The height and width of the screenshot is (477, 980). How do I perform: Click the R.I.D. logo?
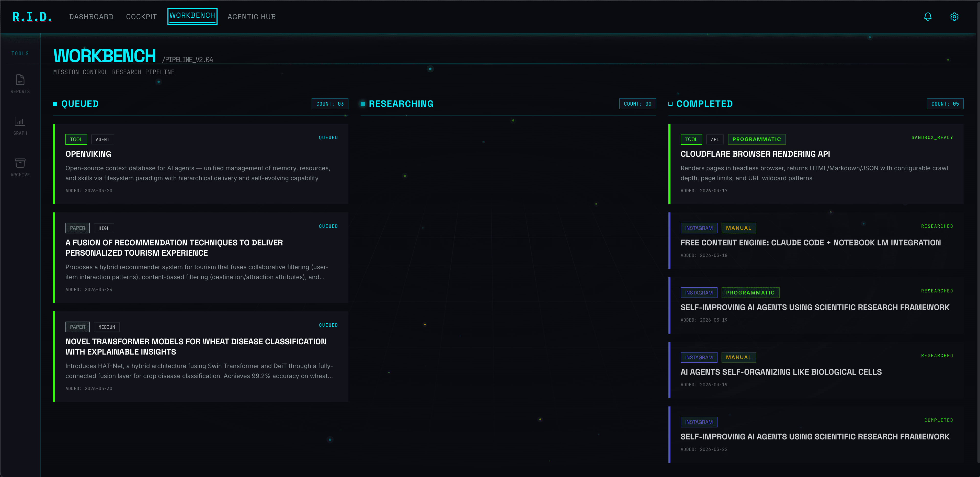[32, 16]
